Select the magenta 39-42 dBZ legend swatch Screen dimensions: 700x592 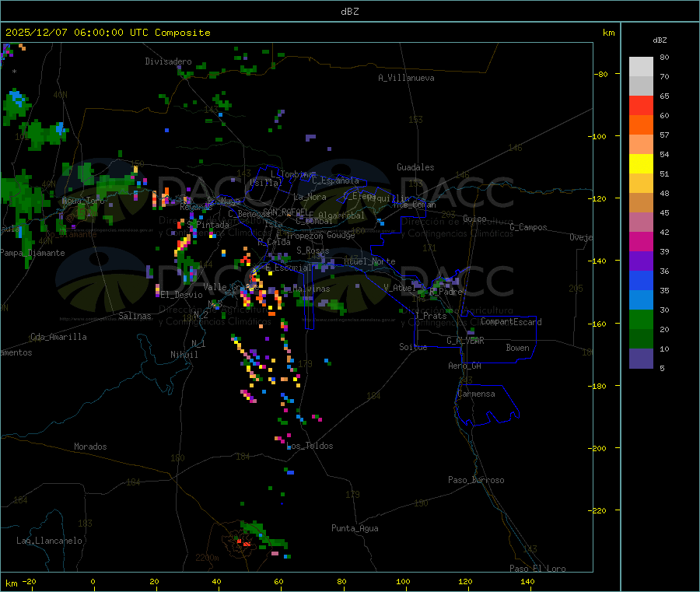641,241
